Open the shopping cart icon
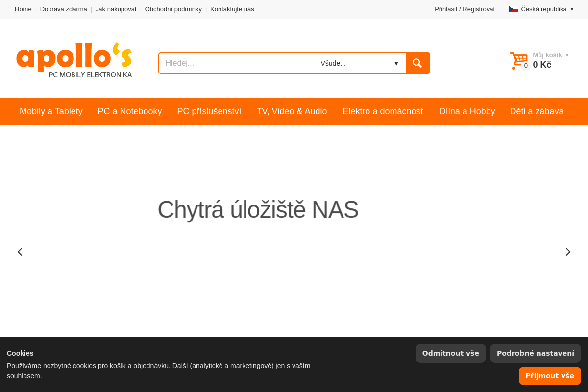Image resolution: width=588 pixels, height=392 pixels. (518, 60)
